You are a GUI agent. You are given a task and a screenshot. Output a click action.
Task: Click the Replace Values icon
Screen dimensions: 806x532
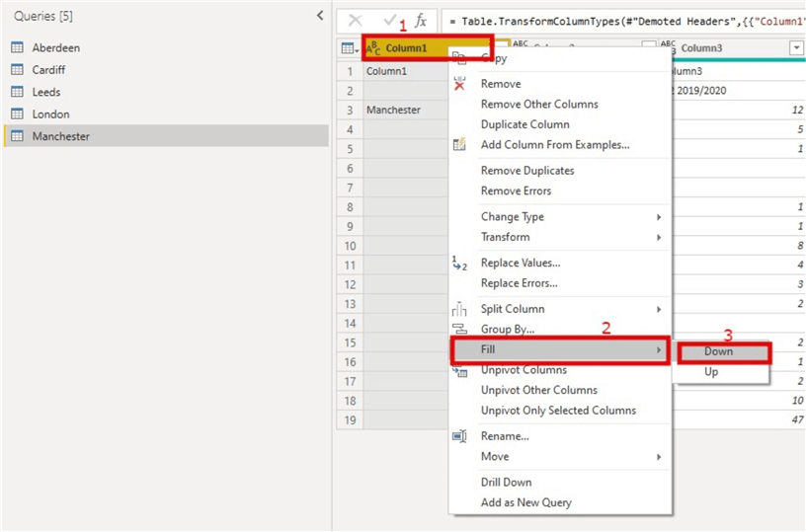point(459,264)
